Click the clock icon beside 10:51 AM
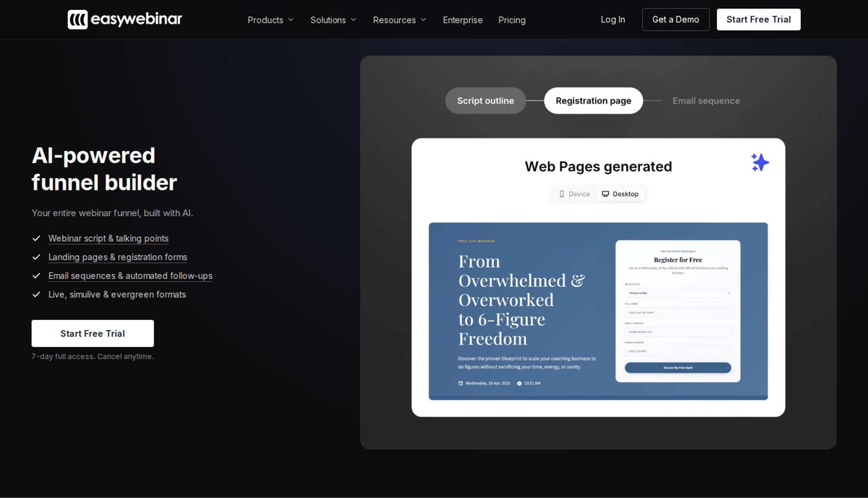The height and width of the screenshot is (498, 868). pyautogui.click(x=519, y=383)
